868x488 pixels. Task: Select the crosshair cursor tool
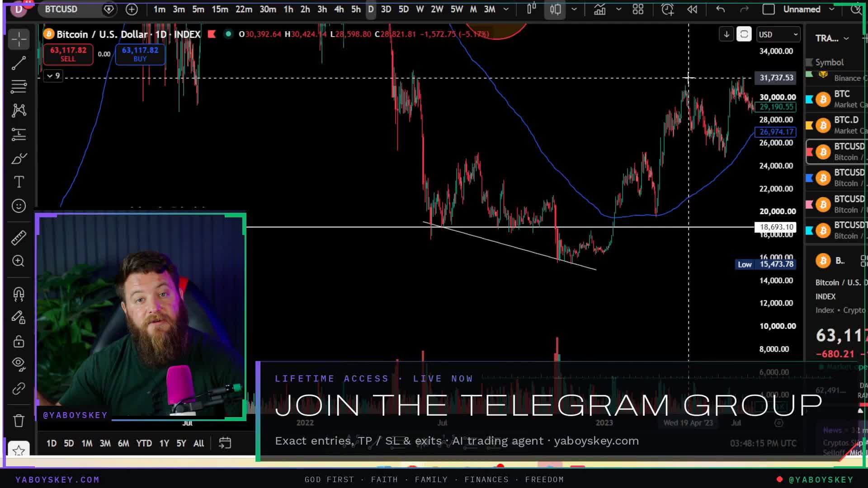[19, 39]
